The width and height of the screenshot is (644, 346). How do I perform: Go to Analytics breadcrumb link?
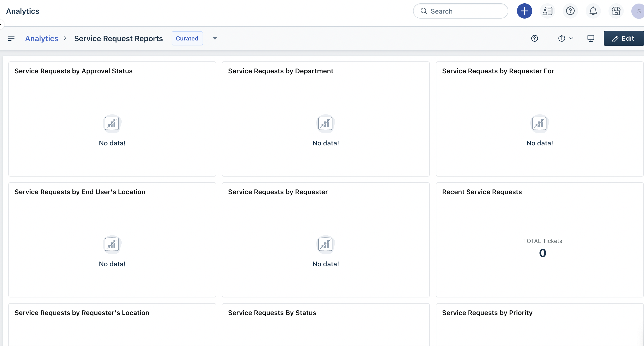tap(41, 38)
